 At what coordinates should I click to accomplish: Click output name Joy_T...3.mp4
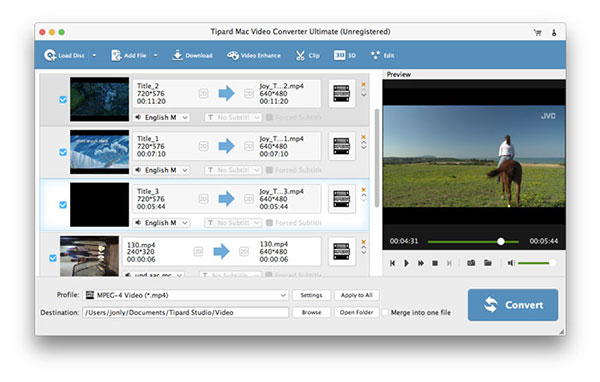(x=281, y=191)
